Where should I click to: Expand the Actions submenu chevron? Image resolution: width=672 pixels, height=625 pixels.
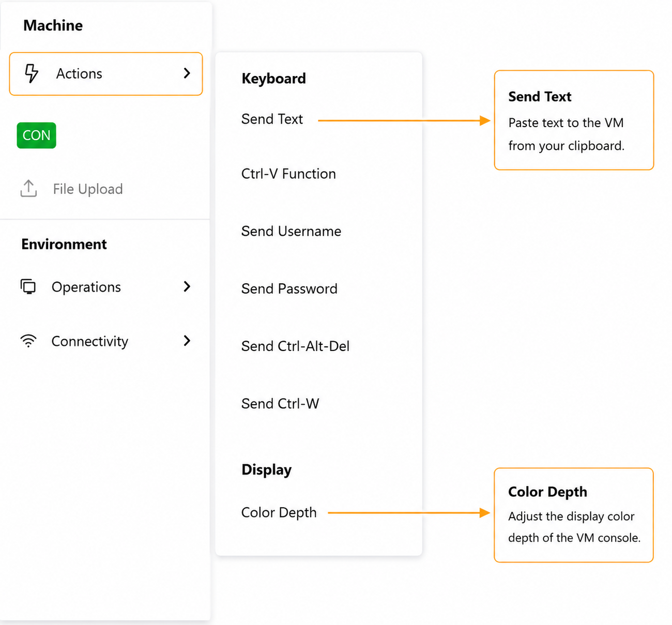click(187, 73)
